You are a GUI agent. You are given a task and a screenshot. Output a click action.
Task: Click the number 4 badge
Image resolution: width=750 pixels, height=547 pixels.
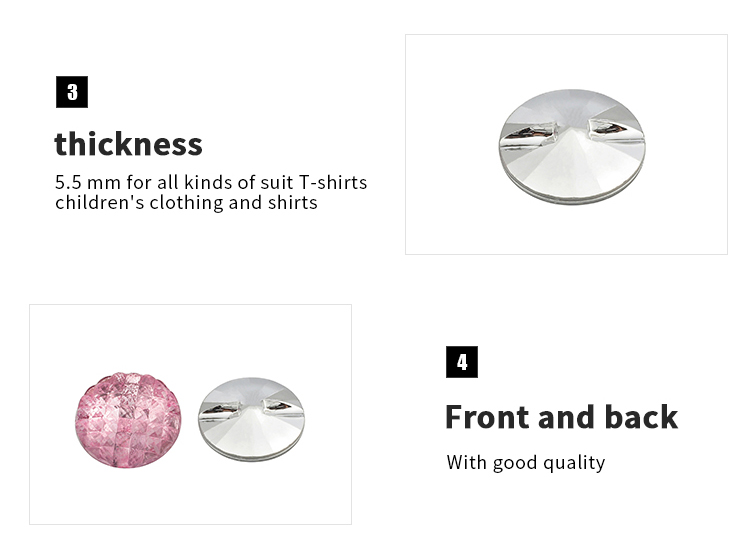pos(461,362)
